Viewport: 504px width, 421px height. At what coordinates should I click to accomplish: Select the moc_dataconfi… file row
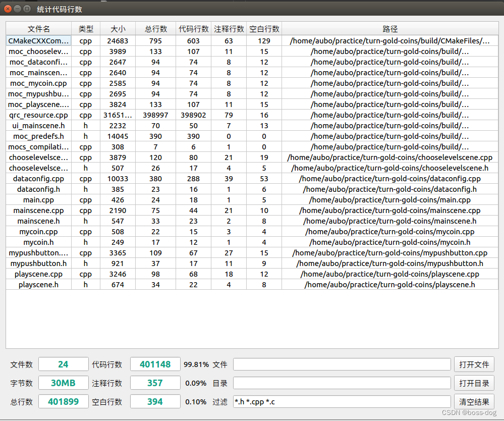252,62
